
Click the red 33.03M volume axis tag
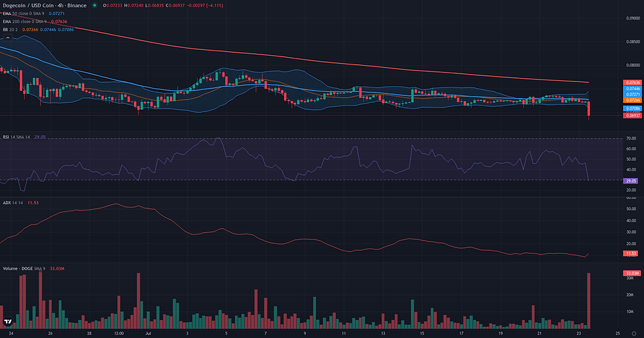pyautogui.click(x=632, y=273)
